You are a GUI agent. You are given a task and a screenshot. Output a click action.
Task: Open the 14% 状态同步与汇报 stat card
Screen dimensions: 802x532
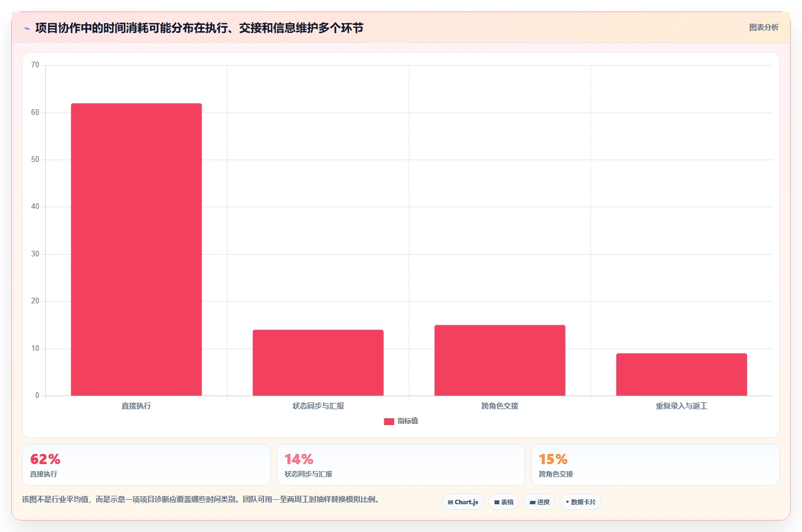[401, 465]
